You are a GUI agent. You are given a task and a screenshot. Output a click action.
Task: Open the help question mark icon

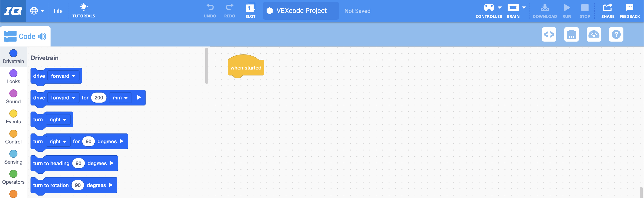pyautogui.click(x=616, y=34)
